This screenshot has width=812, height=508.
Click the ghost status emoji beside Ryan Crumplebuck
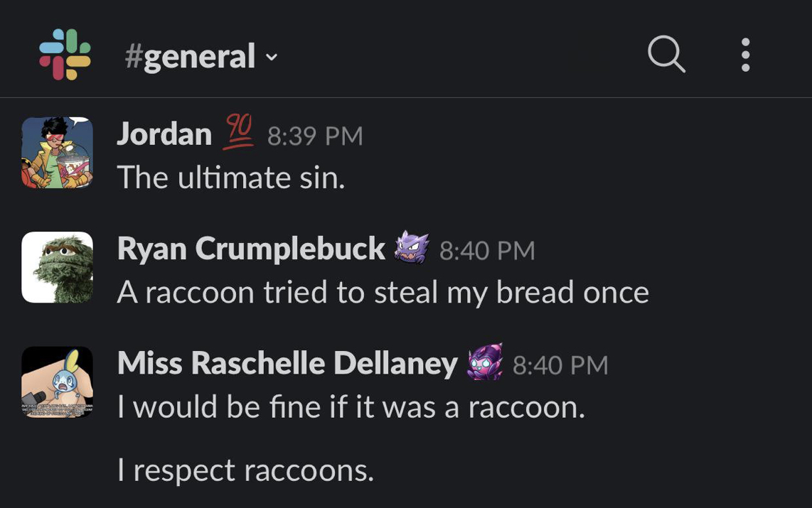click(412, 247)
